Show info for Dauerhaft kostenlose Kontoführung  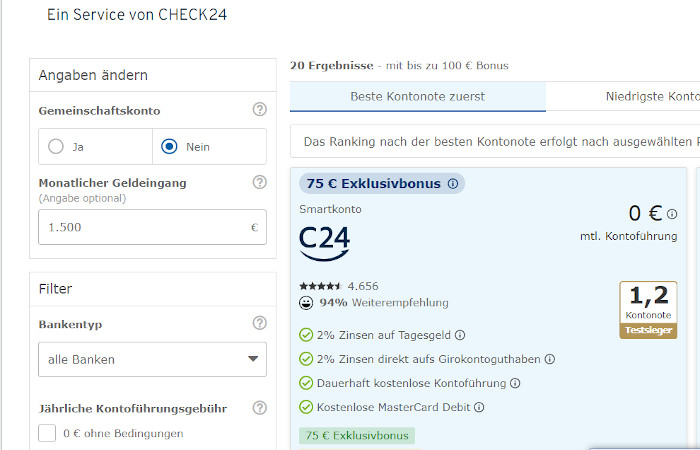coord(515,383)
